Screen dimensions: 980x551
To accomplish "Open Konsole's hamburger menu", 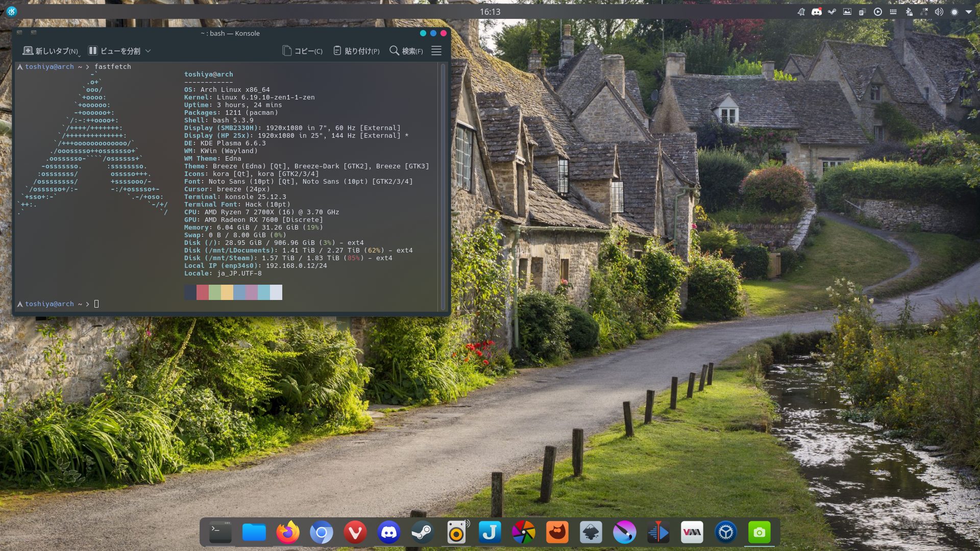I will [x=436, y=51].
